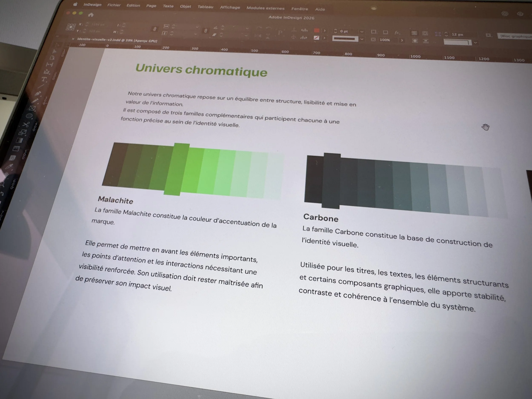
Task: Select the Free Transform tool
Action: click(23, 132)
